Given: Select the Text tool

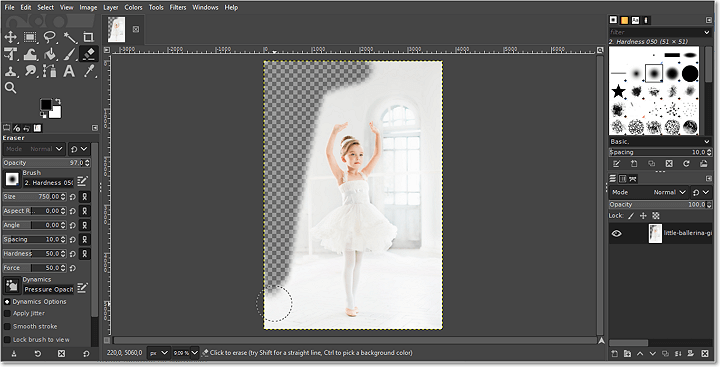Looking at the screenshot, I should coord(69,71).
